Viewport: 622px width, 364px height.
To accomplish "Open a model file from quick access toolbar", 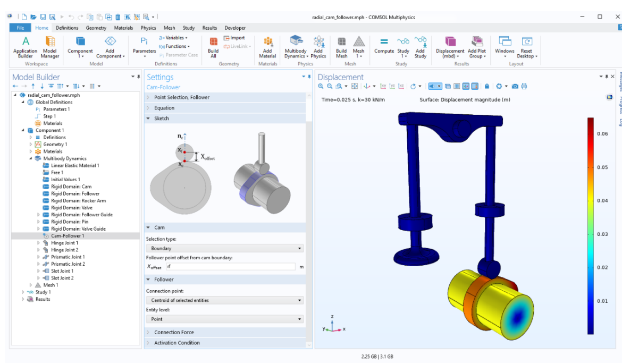I will (33, 17).
